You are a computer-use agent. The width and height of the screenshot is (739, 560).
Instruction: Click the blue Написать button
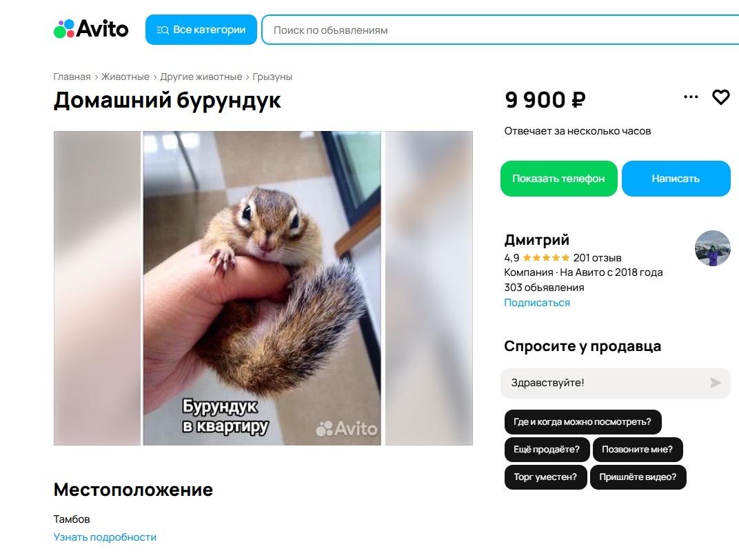[676, 178]
